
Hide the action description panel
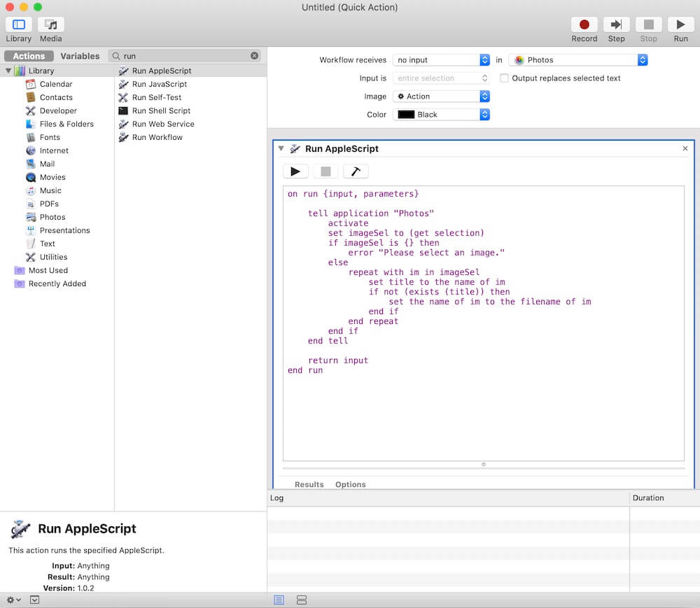click(34, 600)
